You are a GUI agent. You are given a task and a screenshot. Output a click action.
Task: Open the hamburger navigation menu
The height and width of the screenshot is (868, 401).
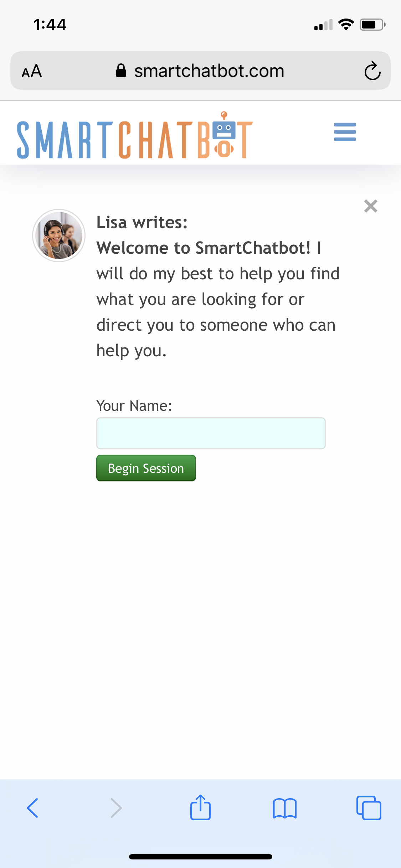pos(345,132)
